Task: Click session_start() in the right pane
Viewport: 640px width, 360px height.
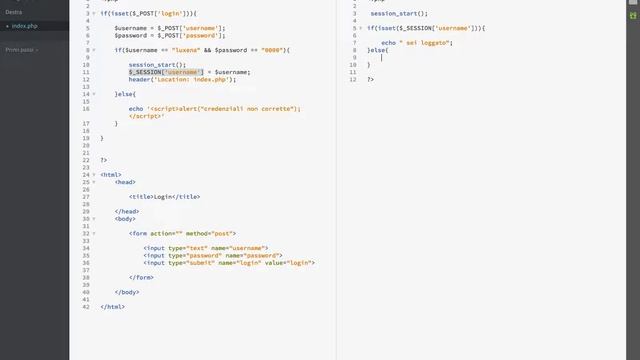Action: pyautogui.click(x=399, y=13)
